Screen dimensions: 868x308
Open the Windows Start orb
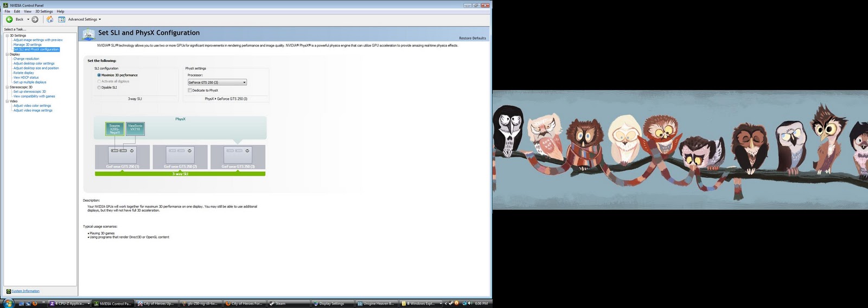coord(9,303)
